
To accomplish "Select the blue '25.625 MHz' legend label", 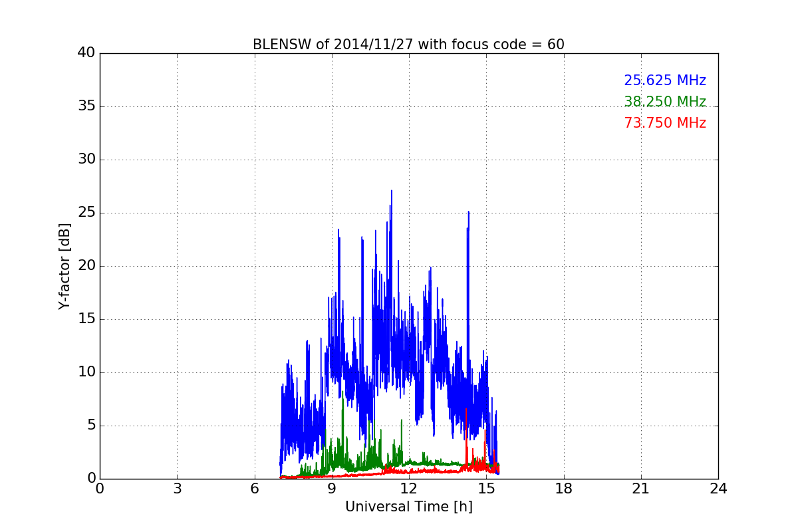I will click(x=665, y=80).
